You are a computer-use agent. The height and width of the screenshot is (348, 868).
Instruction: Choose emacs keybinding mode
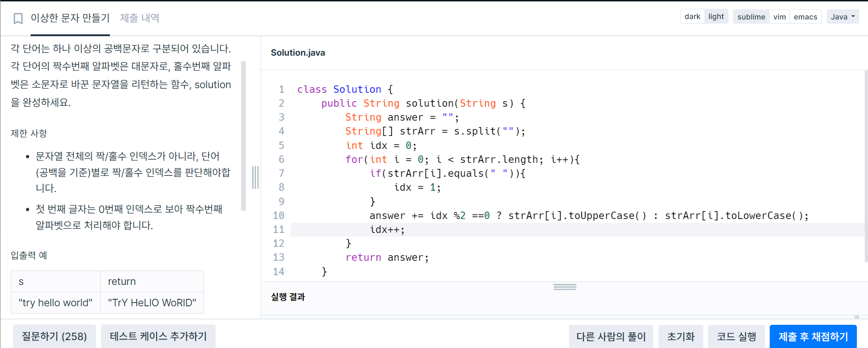point(805,17)
